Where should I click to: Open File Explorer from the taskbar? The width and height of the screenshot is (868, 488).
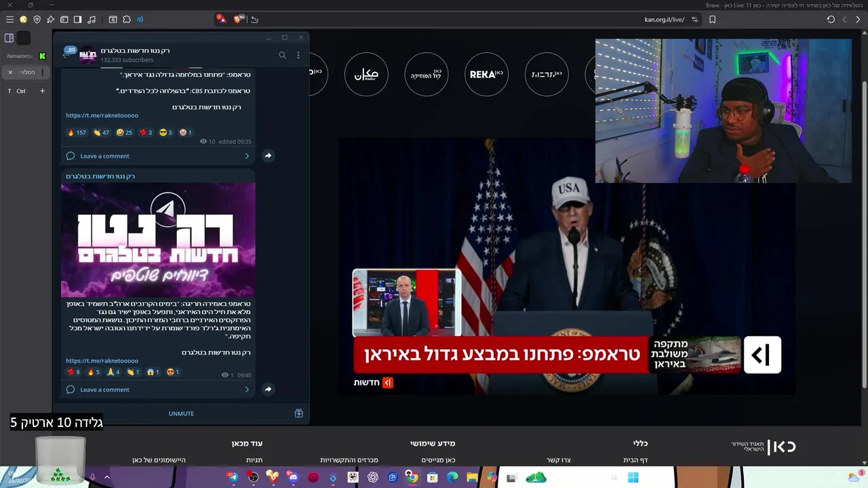pyautogui.click(x=472, y=477)
